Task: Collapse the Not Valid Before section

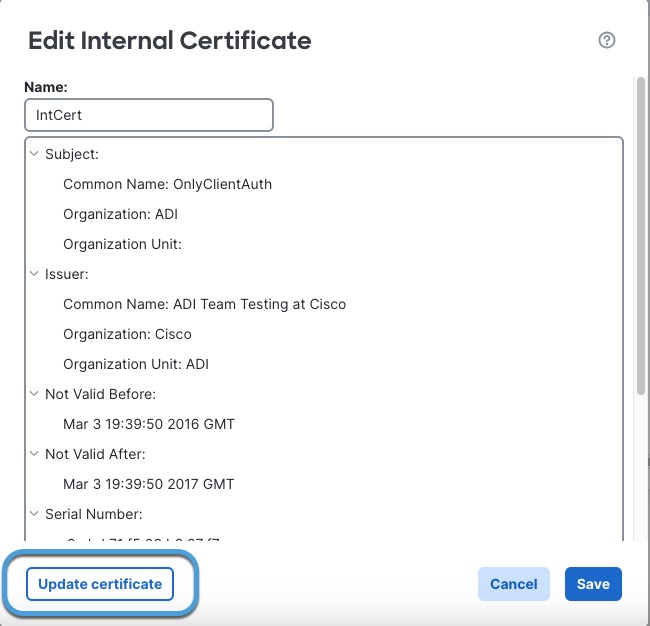Action: [x=36, y=394]
